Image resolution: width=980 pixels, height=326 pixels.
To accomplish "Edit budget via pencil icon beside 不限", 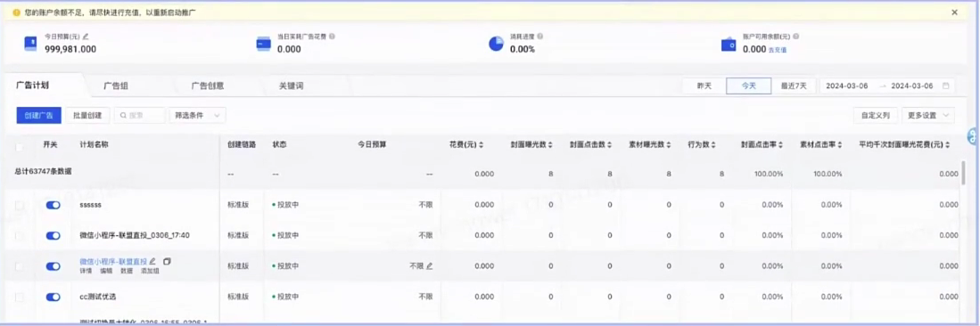I will [430, 266].
